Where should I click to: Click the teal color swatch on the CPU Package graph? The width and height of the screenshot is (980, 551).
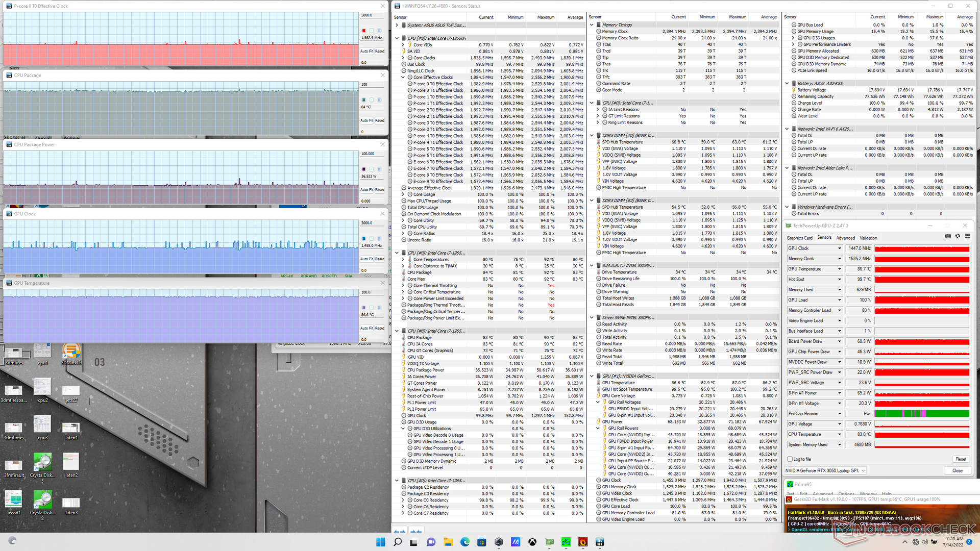[364, 100]
